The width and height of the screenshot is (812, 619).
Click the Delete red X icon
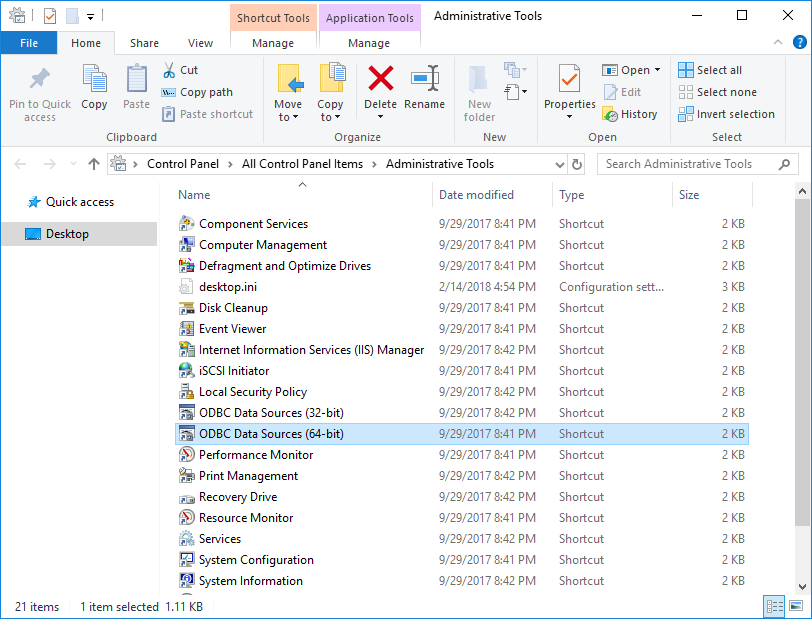[x=380, y=79]
